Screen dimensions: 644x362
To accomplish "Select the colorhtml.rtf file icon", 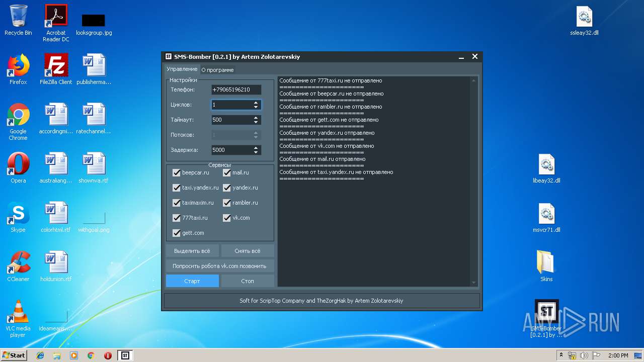I will click(56, 217).
